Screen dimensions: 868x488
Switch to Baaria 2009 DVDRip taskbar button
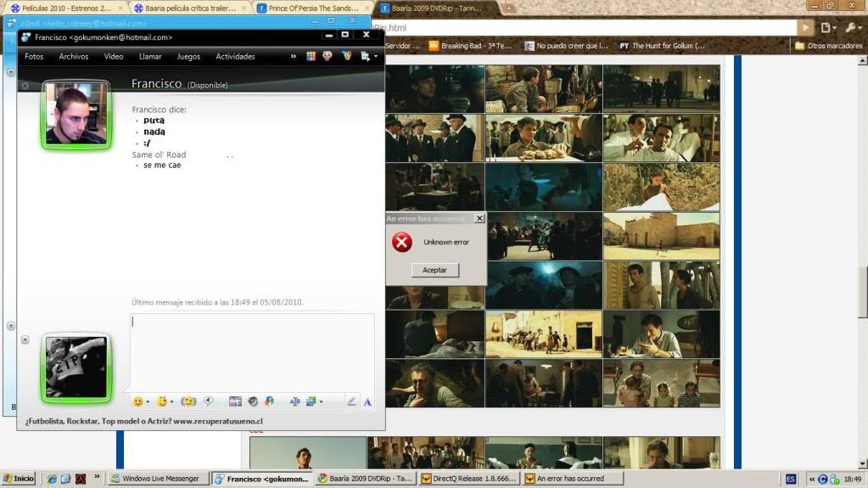pyautogui.click(x=366, y=479)
